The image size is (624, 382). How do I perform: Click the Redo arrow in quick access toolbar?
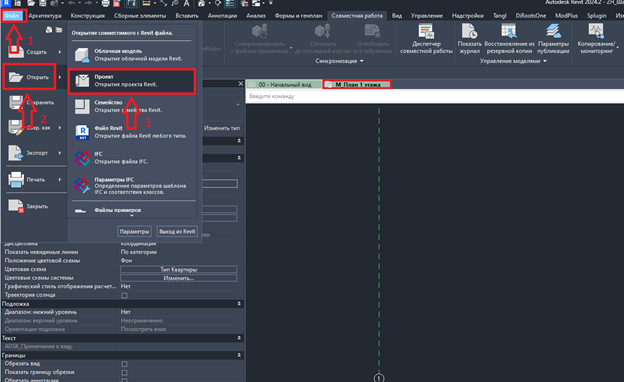click(88, 3)
